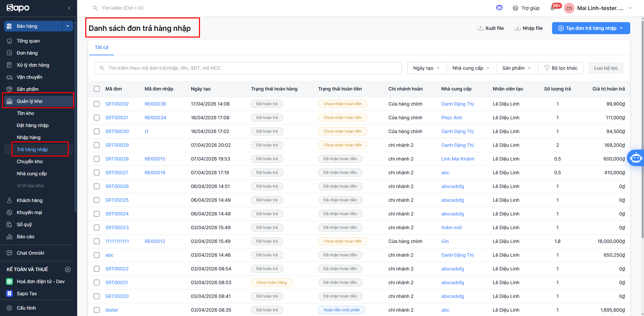The width and height of the screenshot is (644, 316).
Task: Check the box for order SRT00032
Action: [97, 104]
